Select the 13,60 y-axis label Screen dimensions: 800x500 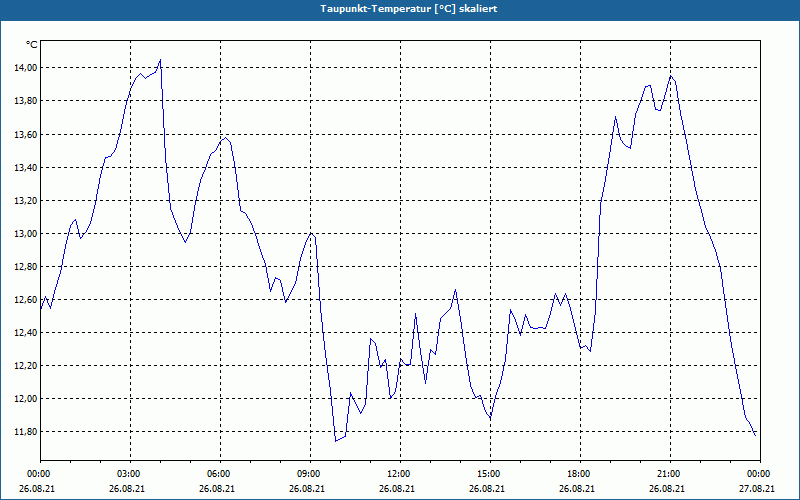25,135
